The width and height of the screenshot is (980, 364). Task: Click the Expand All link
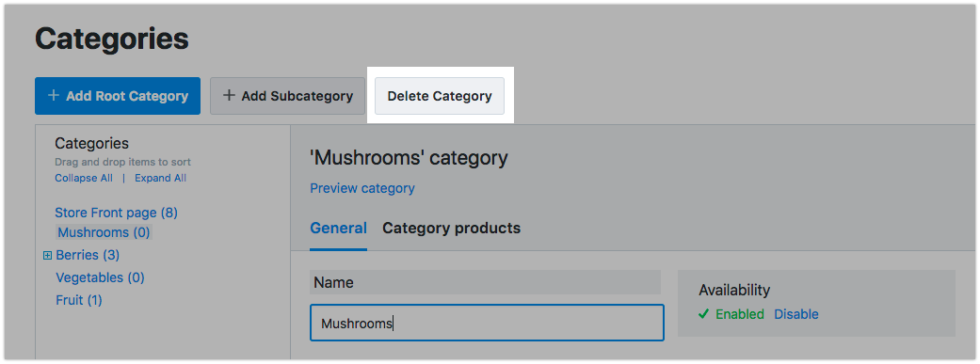[x=161, y=178]
